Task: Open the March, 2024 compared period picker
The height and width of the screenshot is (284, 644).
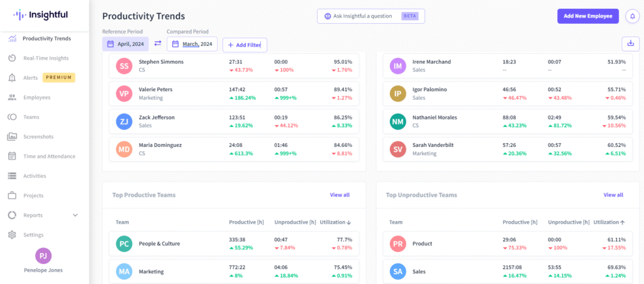Action: tap(192, 44)
